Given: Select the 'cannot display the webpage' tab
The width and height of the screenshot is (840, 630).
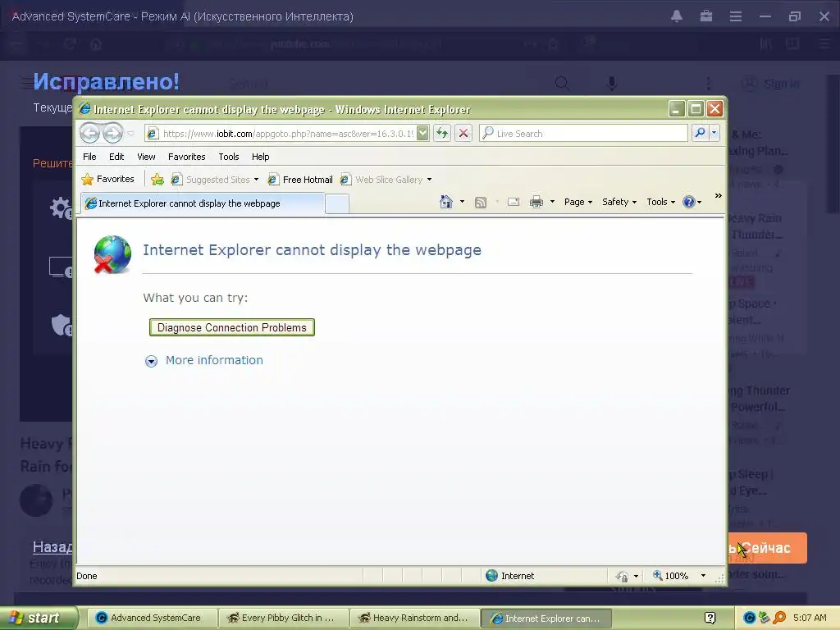Looking at the screenshot, I should click(203, 203).
